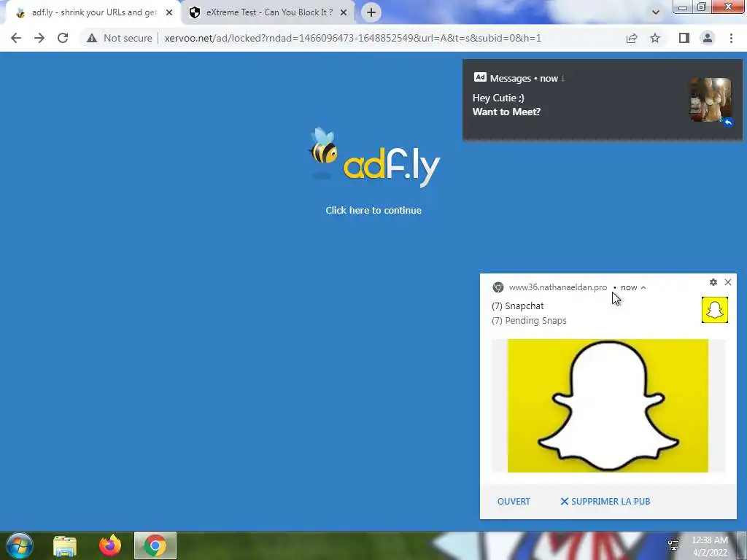This screenshot has width=747, height=560.
Task: Click the adf.ly bee logo
Action: pyautogui.click(x=374, y=157)
